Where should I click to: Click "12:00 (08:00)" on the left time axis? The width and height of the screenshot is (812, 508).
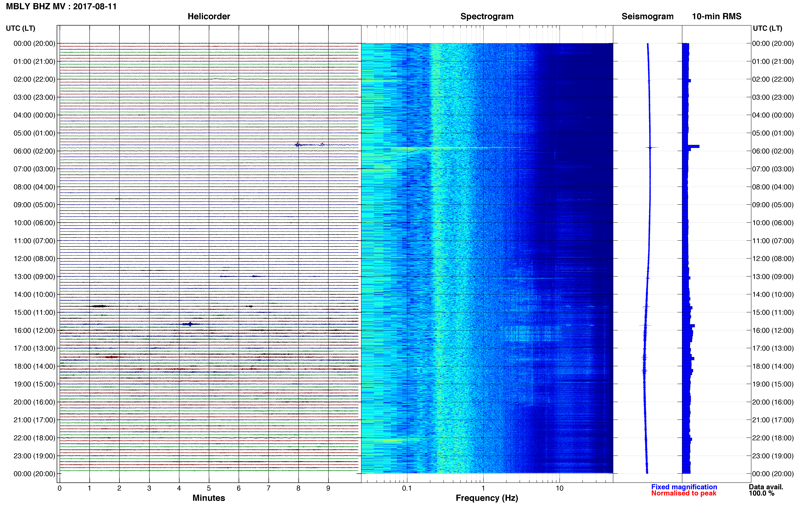click(x=34, y=259)
